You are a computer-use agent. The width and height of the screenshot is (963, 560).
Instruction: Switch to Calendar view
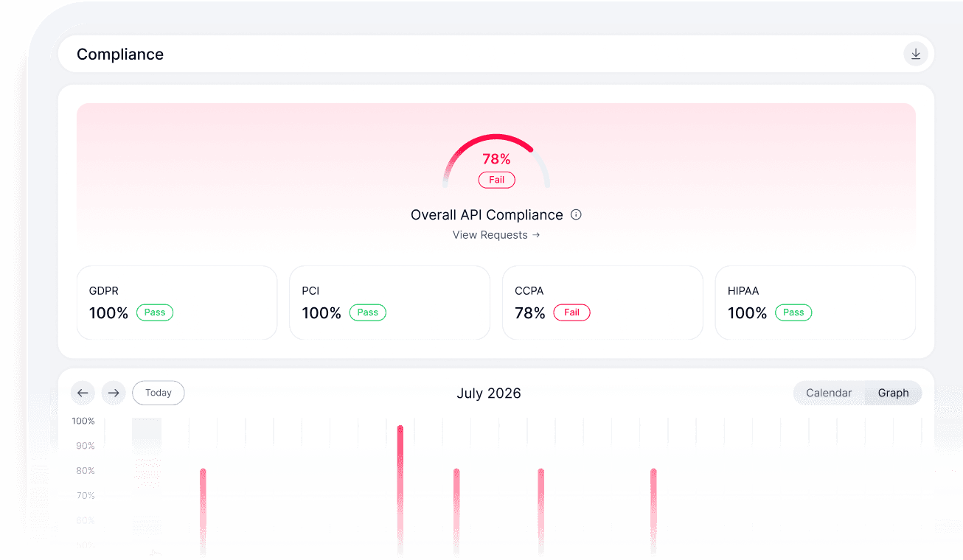click(829, 393)
